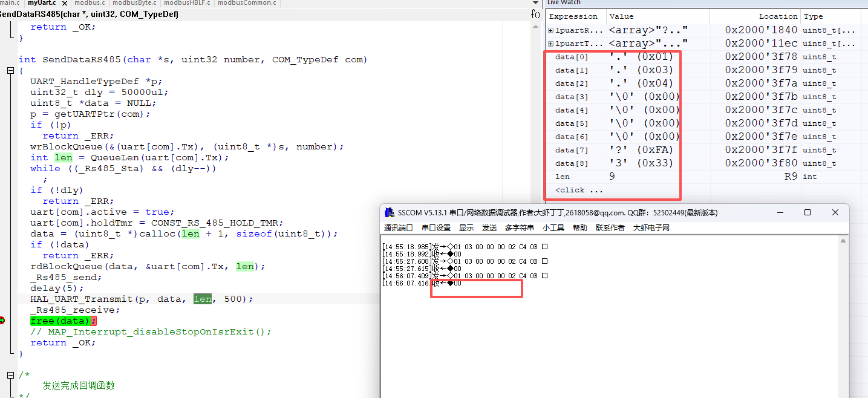Expand the lpuartT... array in Live Watch
This screenshot has height=398, width=868.
[x=550, y=44]
